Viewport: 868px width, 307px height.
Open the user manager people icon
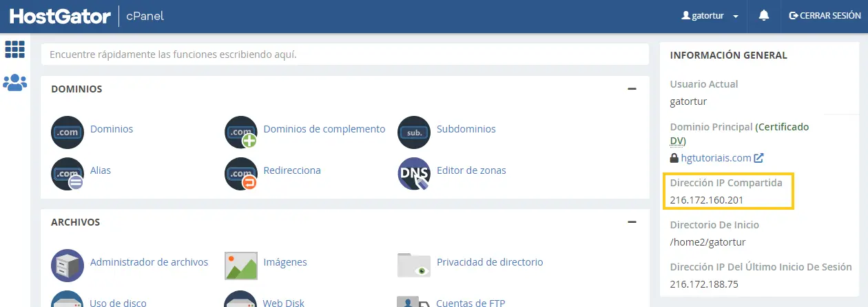click(x=14, y=83)
